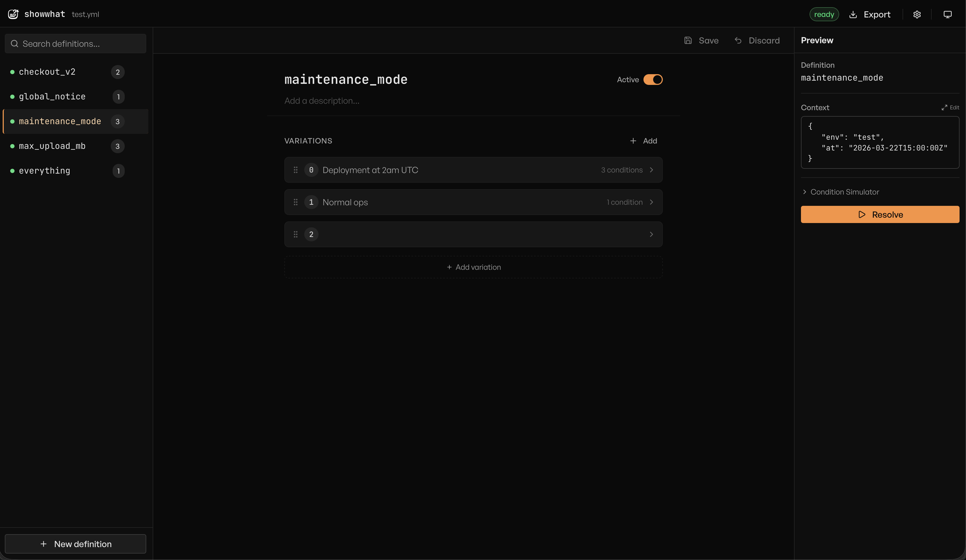Select max_upload_mb in the definitions list
The width and height of the screenshot is (966, 560).
(x=52, y=146)
